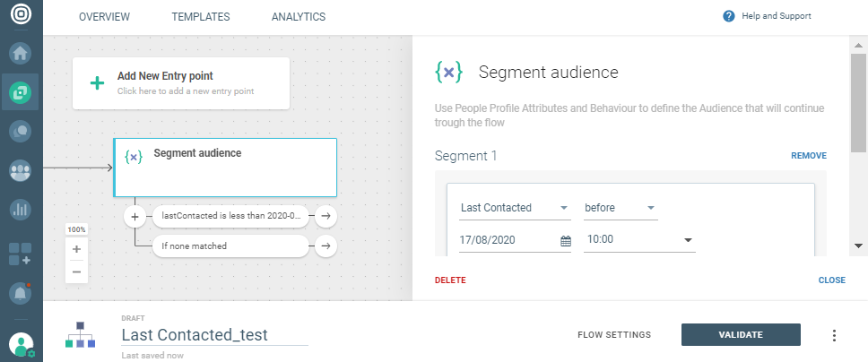Click the Help and Support question icon

[729, 16]
